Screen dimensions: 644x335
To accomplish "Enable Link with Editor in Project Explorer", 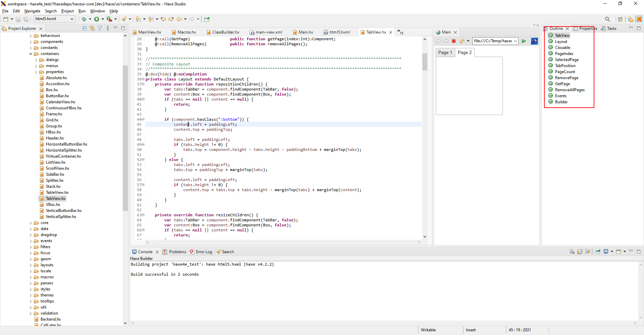I will pos(92,28).
